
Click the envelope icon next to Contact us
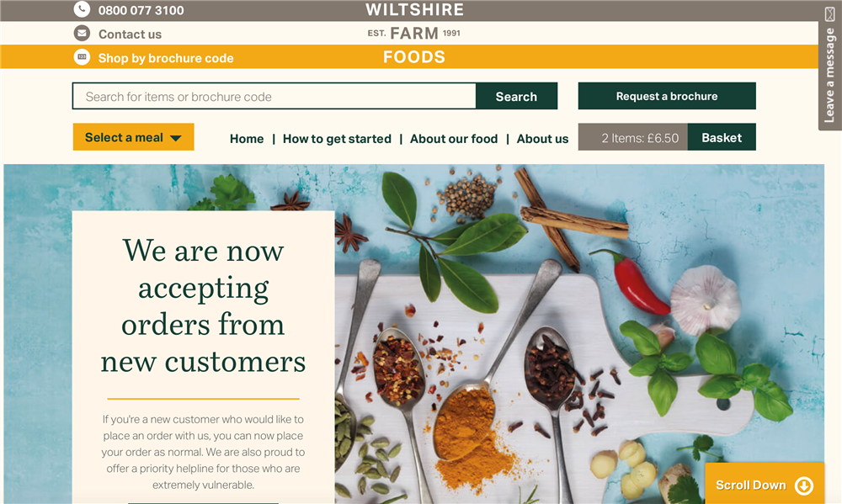[82, 34]
